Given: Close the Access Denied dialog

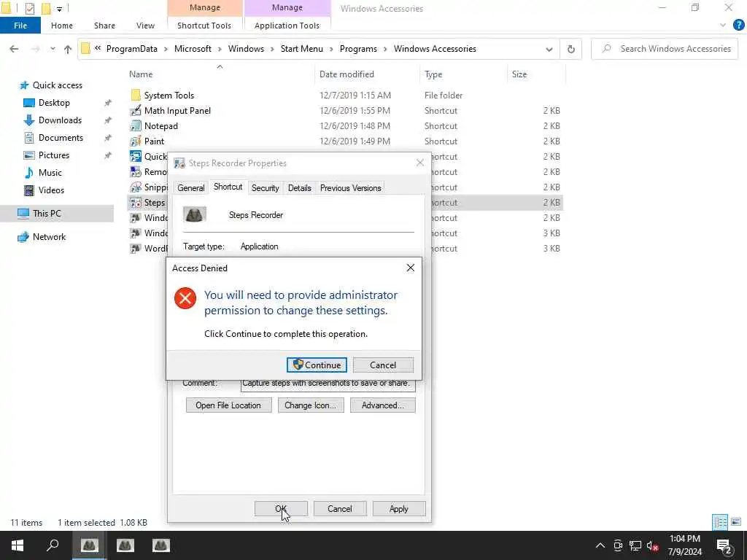Looking at the screenshot, I should [410, 268].
